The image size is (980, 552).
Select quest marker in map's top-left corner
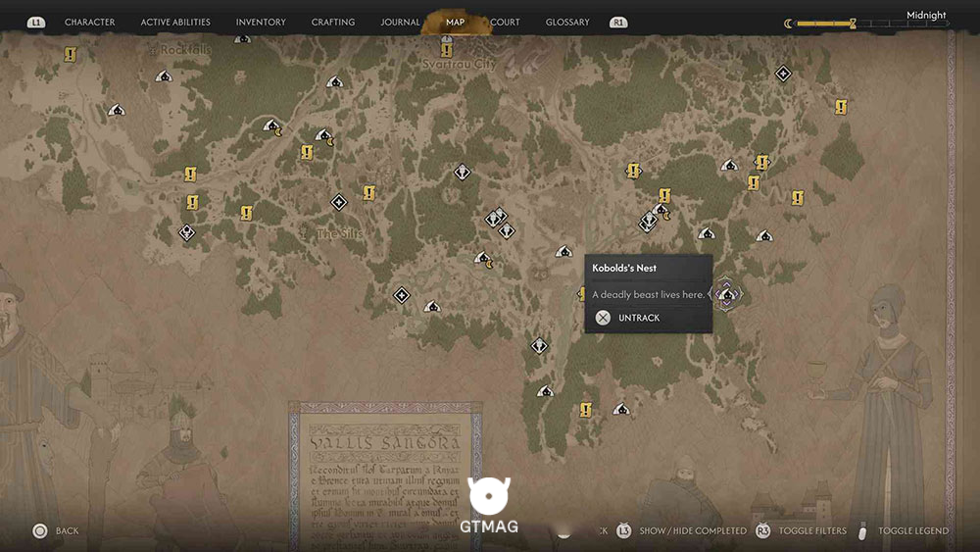[70, 54]
